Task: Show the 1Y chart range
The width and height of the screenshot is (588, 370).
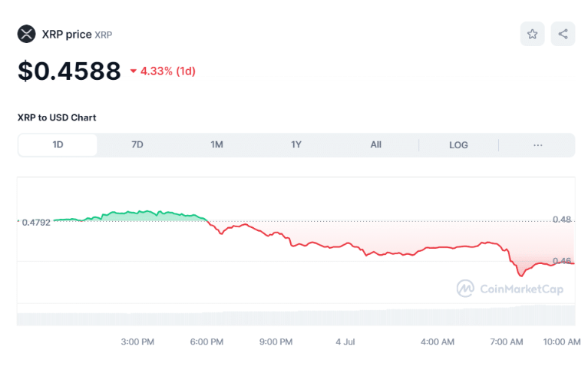Action: point(296,144)
